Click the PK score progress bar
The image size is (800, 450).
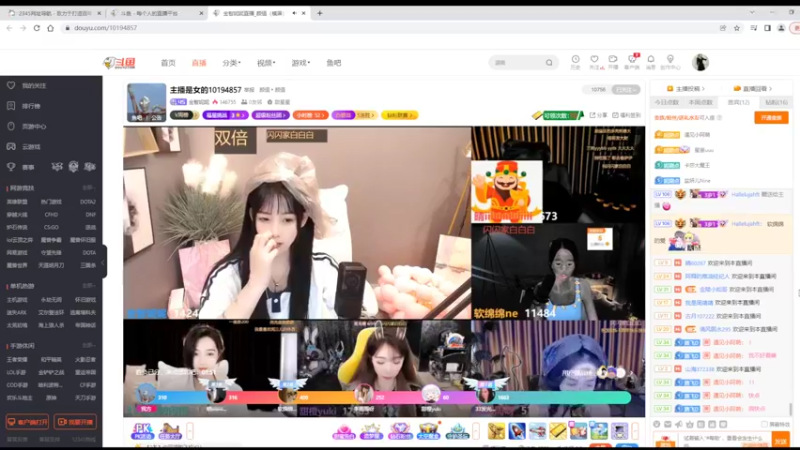(384, 397)
